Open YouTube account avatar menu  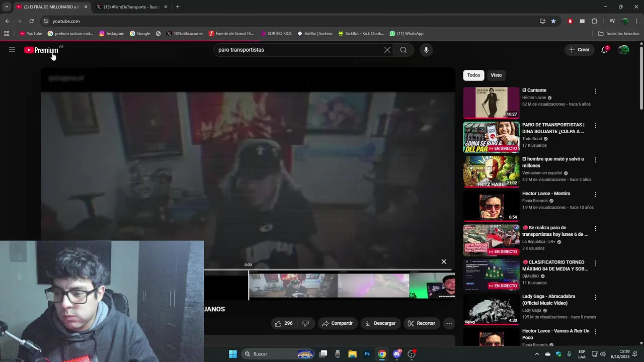click(623, 50)
